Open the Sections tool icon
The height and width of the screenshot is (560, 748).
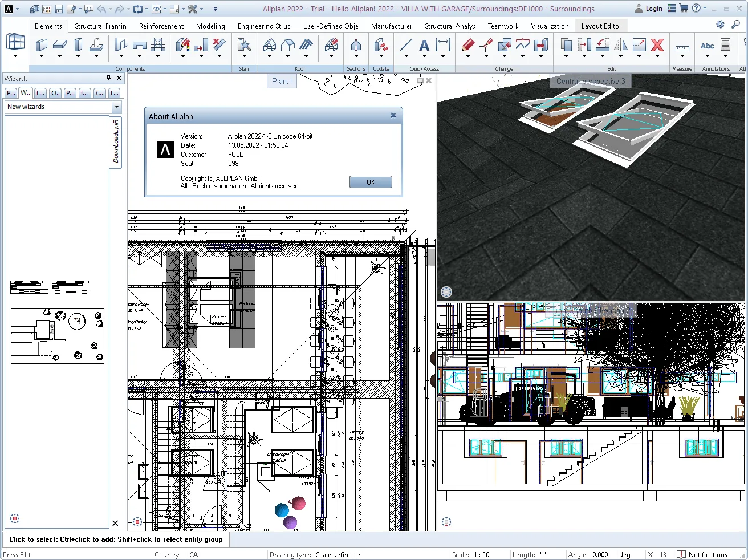[x=356, y=45]
